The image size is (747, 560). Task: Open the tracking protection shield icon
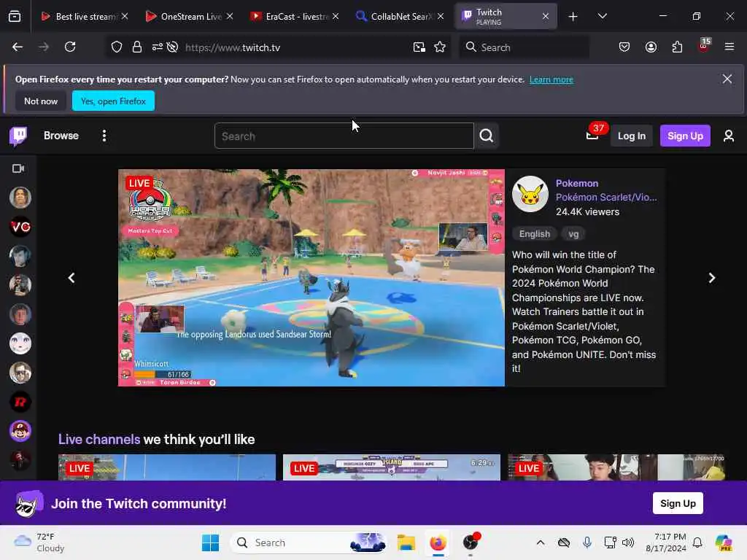[117, 47]
